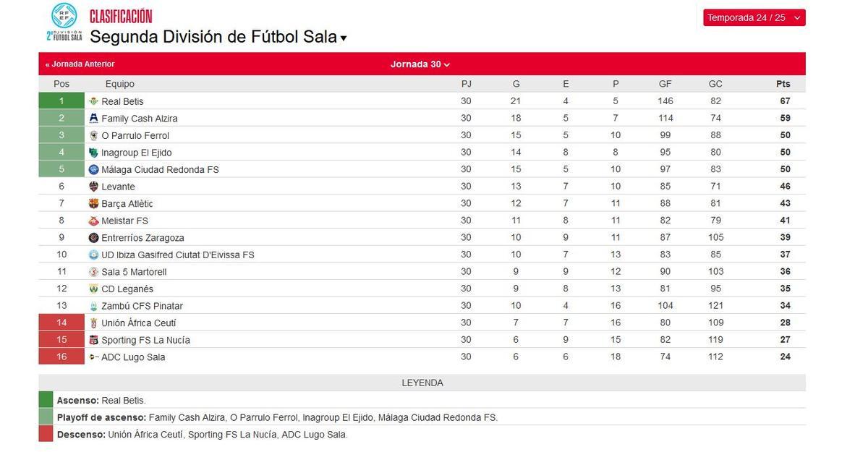Click the green position cell of Real Betis
This screenshot has height=452, width=868.
point(61,101)
